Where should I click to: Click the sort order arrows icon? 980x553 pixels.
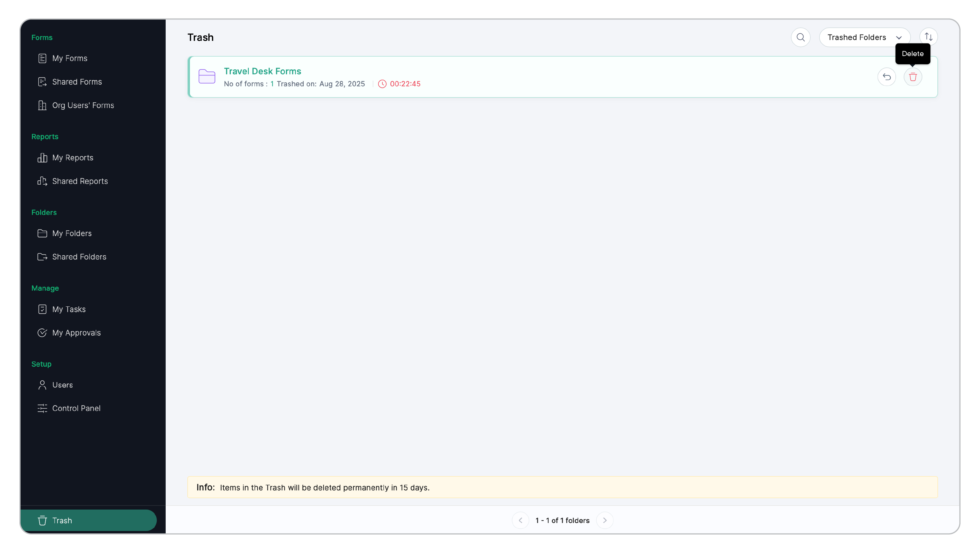pyautogui.click(x=928, y=37)
